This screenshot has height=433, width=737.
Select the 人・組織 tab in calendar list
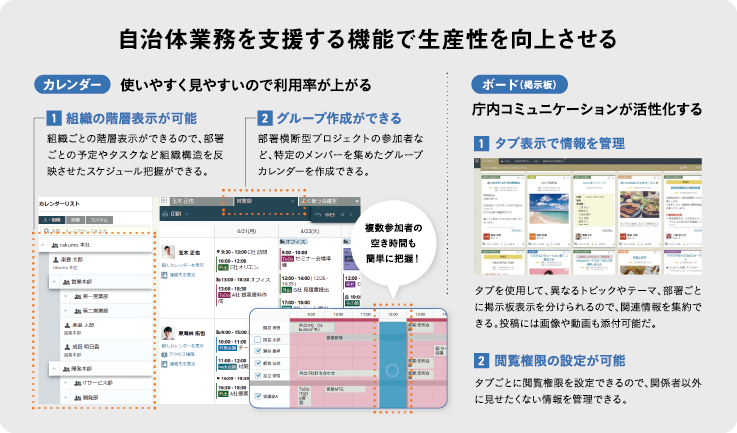coord(52,218)
